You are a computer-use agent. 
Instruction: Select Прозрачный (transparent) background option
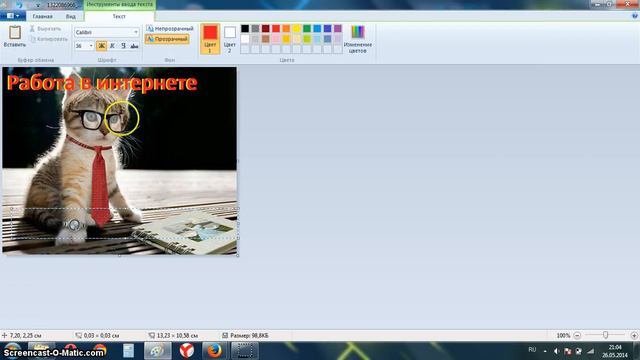(x=167, y=39)
